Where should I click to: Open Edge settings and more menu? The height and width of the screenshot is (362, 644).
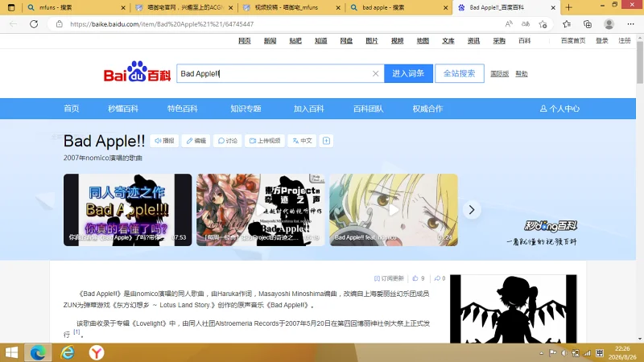point(630,24)
